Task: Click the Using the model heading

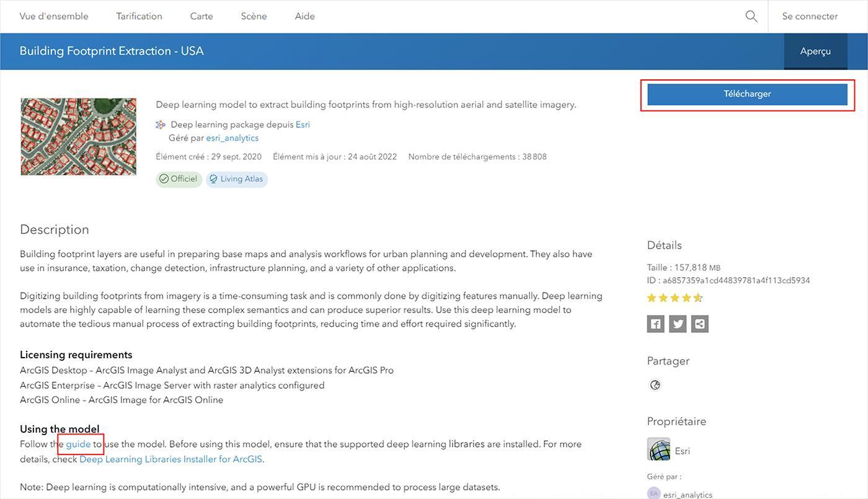Action: coord(60,429)
